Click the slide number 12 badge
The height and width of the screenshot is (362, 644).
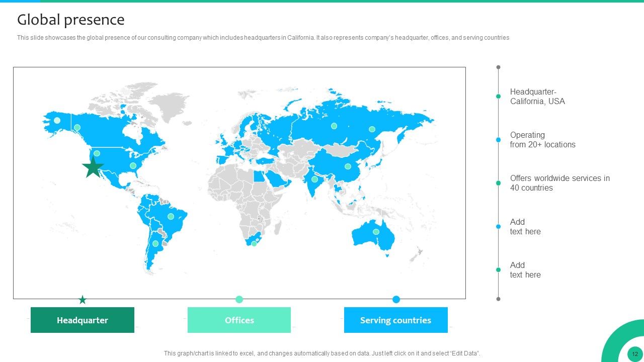(x=635, y=354)
